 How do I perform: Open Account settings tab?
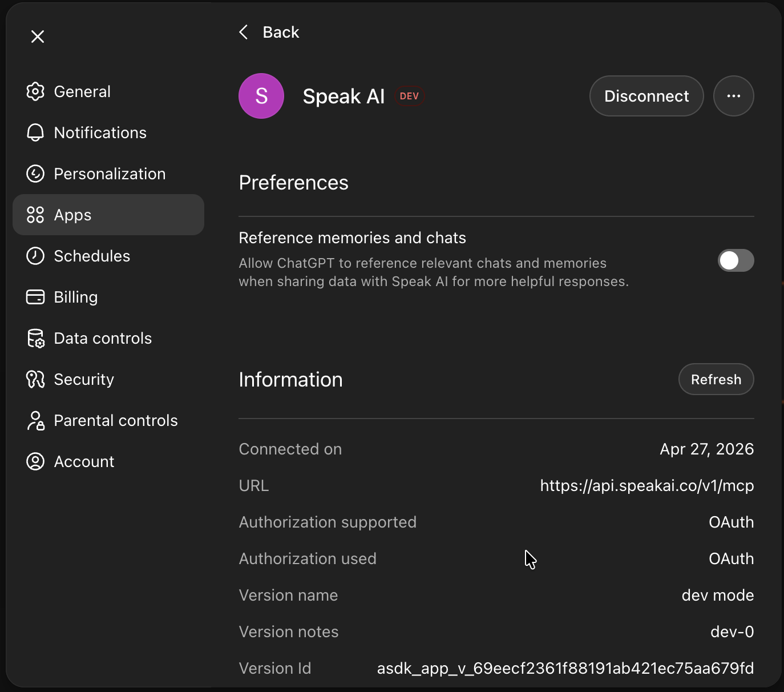pyautogui.click(x=108, y=461)
